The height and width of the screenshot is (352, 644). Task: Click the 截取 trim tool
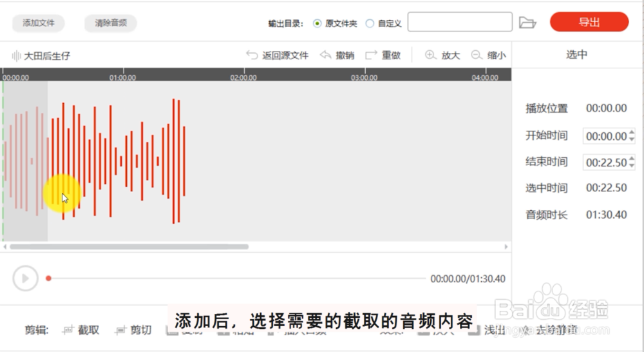click(x=81, y=330)
